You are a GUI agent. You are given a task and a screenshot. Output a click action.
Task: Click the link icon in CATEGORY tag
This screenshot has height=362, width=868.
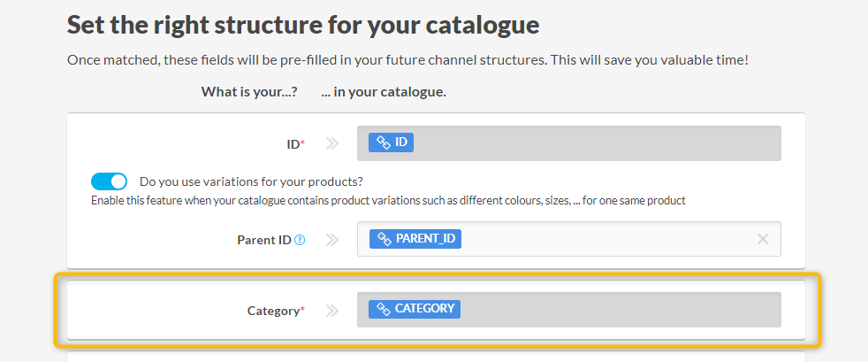point(384,309)
